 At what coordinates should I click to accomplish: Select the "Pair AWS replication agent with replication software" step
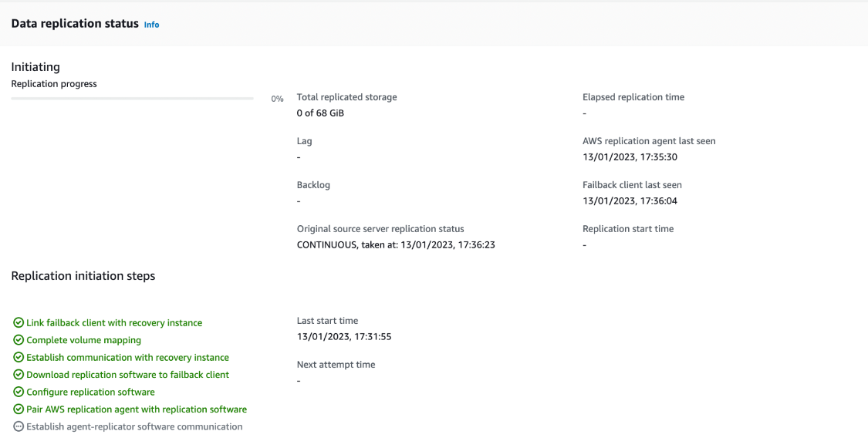[136, 409]
